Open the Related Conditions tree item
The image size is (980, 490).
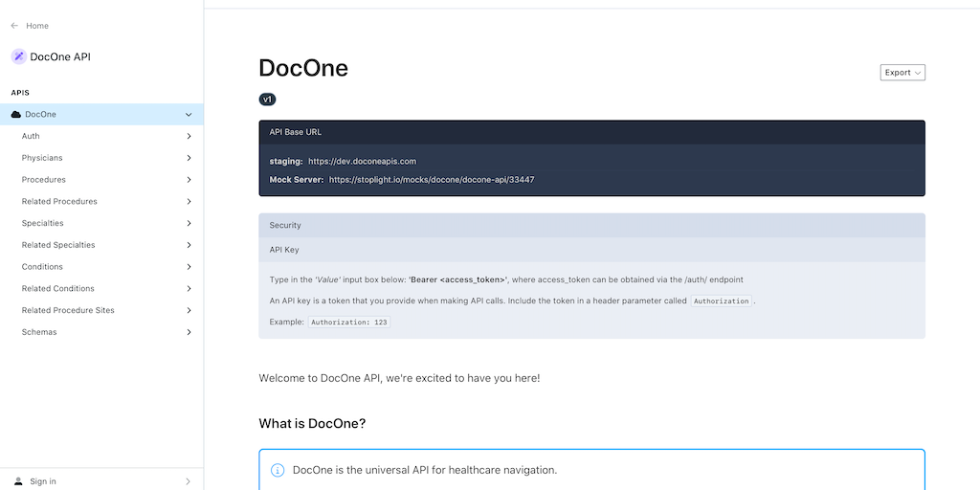pos(101,289)
